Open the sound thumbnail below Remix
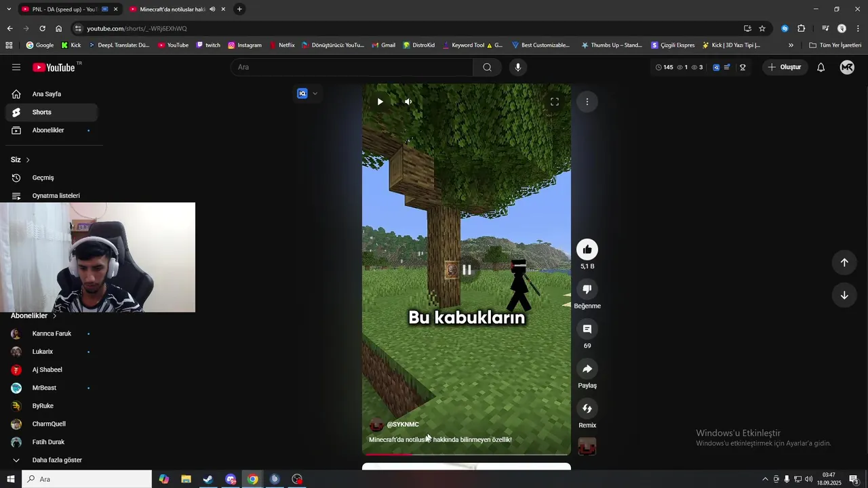This screenshot has width=868, height=488. click(x=587, y=446)
